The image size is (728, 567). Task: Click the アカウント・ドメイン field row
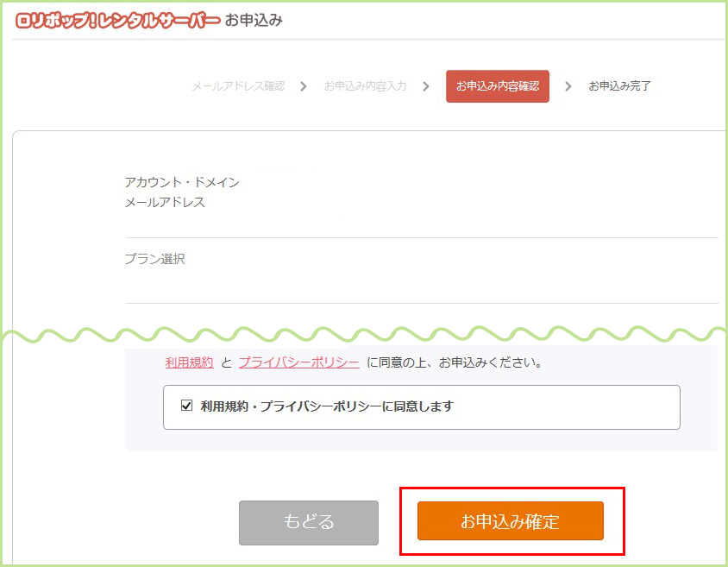tap(182, 182)
